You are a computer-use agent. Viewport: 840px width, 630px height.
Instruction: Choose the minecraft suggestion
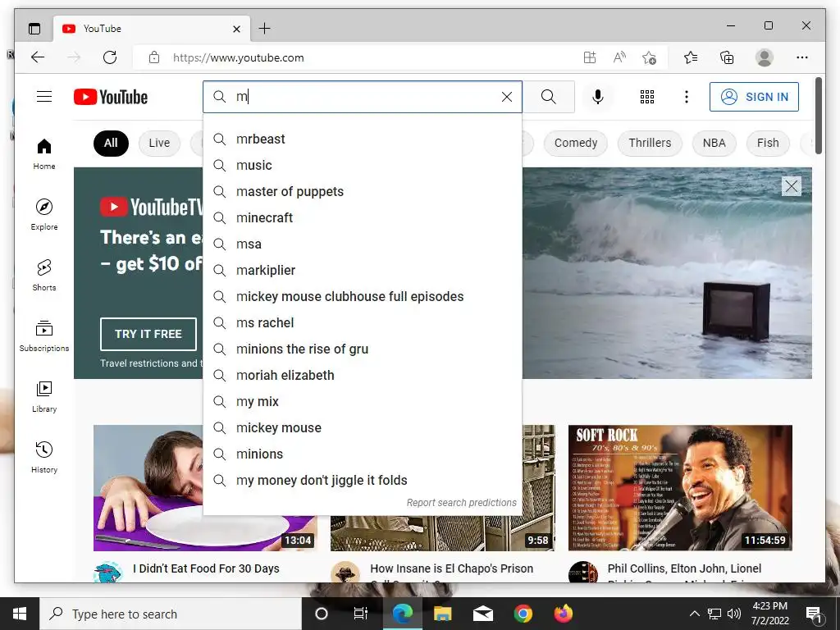[363, 217]
